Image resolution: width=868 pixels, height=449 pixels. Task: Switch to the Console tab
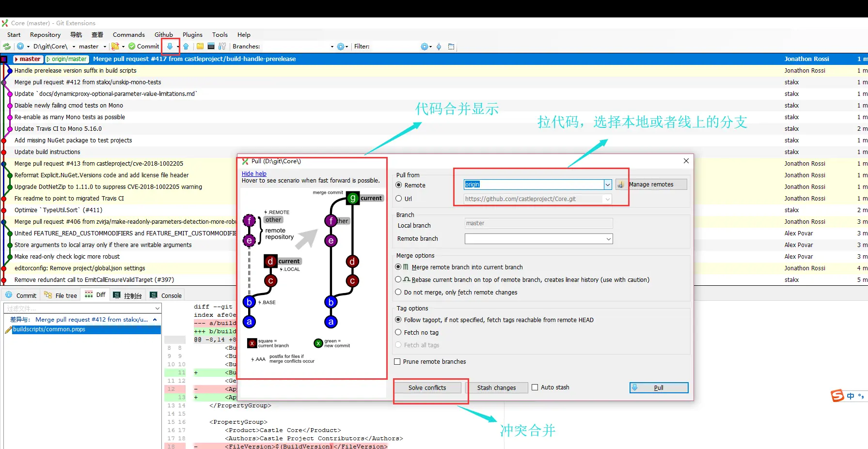(x=166, y=295)
